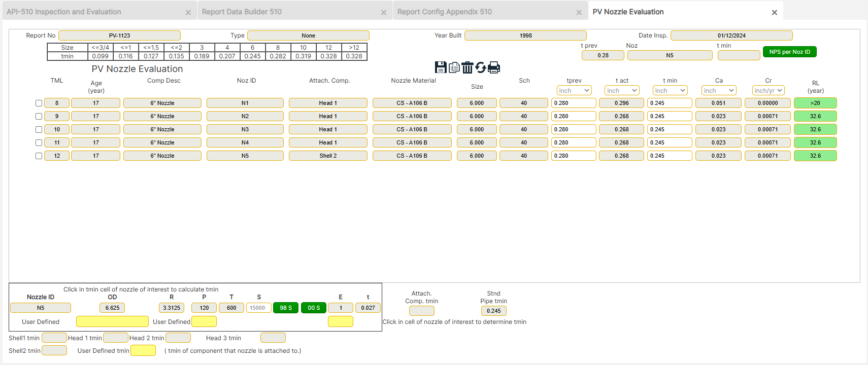Screen dimensions: 868x365
Task: Expand the Cr inch/yr unit dropdown
Action: (x=768, y=91)
